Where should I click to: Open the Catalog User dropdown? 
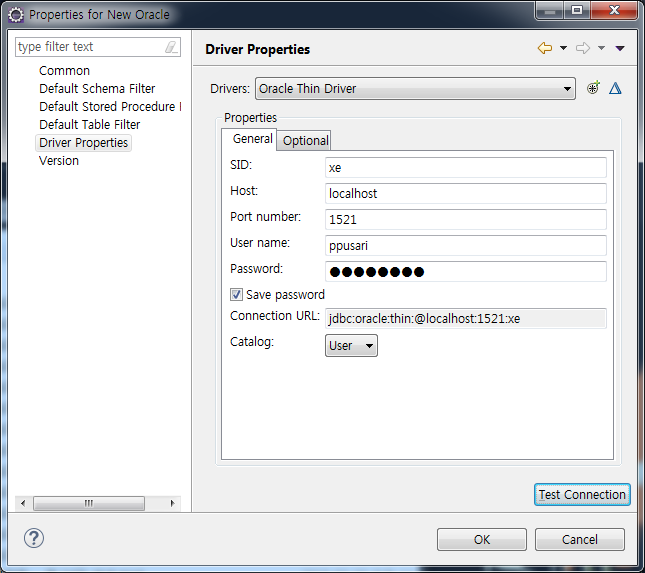351,346
